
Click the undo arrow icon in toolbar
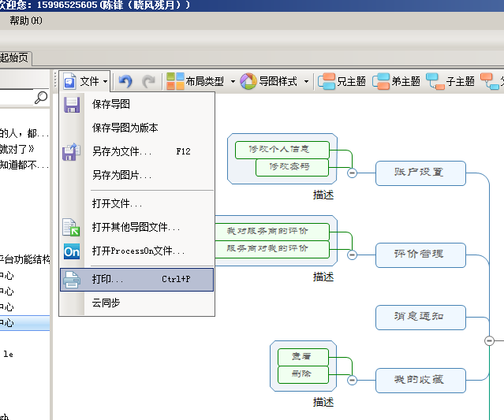(x=125, y=81)
